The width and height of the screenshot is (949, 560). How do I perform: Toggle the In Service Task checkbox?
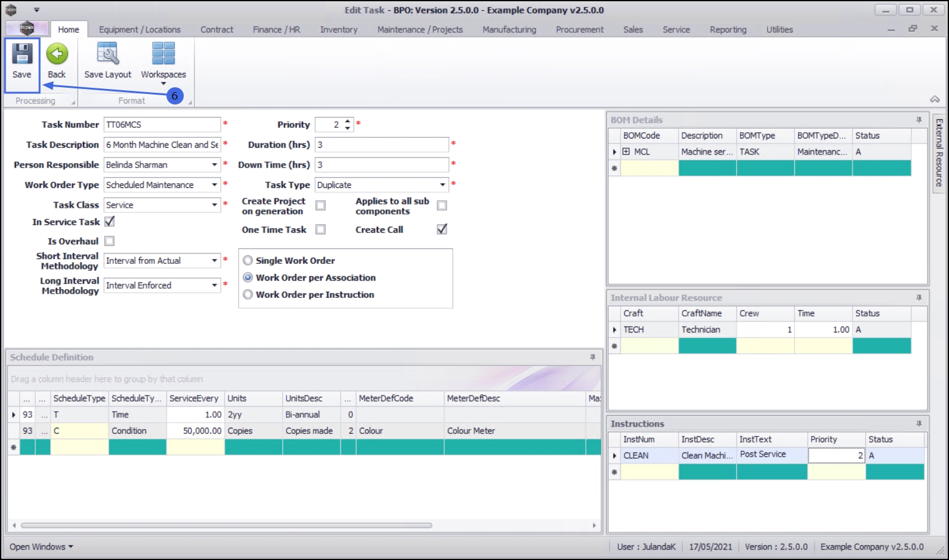pyautogui.click(x=109, y=221)
